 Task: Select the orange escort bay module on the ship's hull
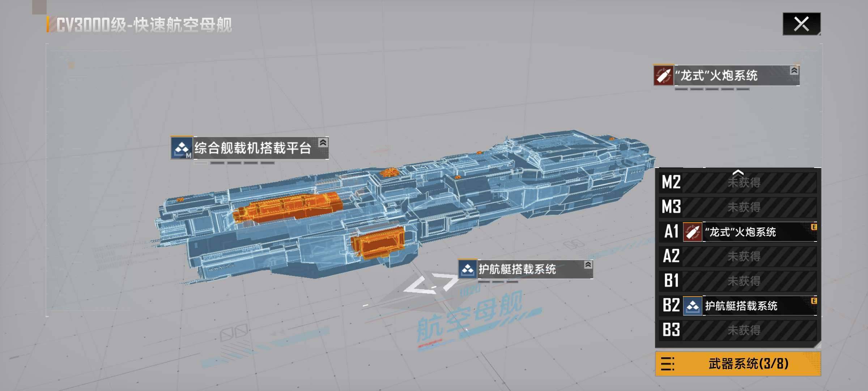tap(377, 243)
